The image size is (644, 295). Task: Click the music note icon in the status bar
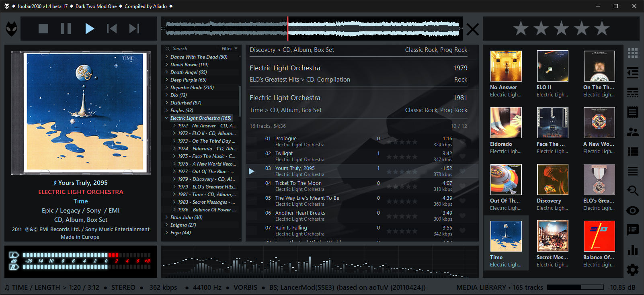tap(7, 287)
